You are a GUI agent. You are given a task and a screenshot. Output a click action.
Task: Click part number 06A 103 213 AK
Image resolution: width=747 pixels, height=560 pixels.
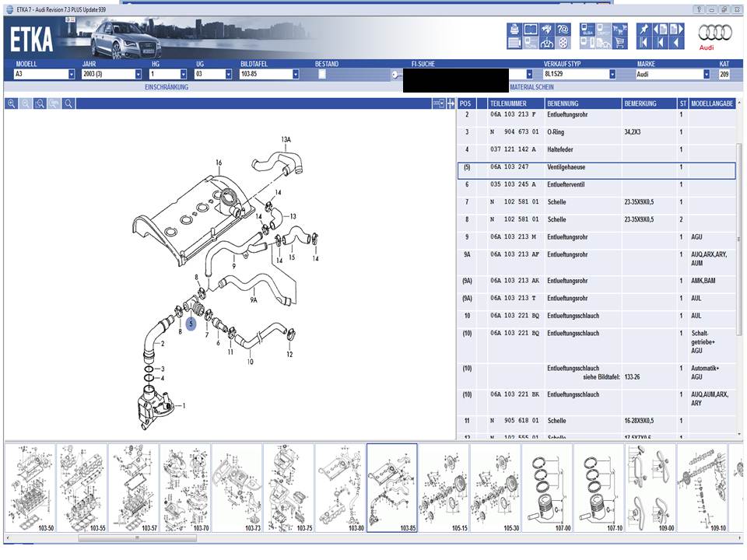(x=514, y=281)
